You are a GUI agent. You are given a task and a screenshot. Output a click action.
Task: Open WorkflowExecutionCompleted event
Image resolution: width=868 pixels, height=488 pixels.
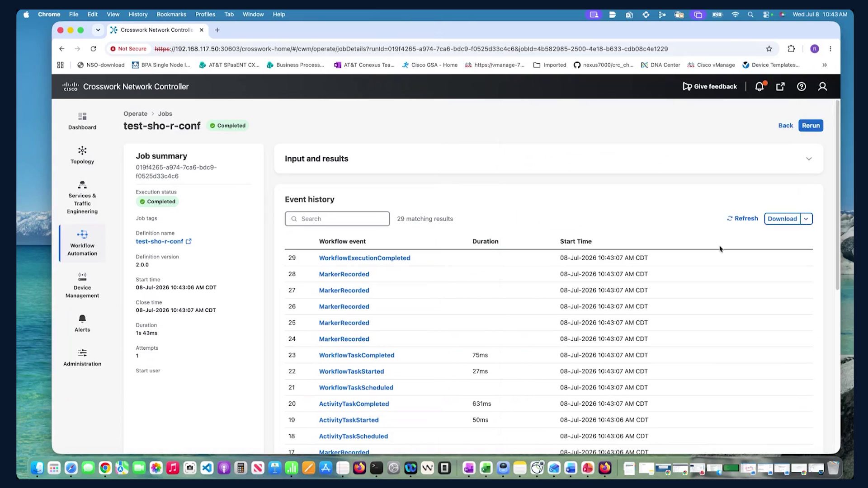365,258
